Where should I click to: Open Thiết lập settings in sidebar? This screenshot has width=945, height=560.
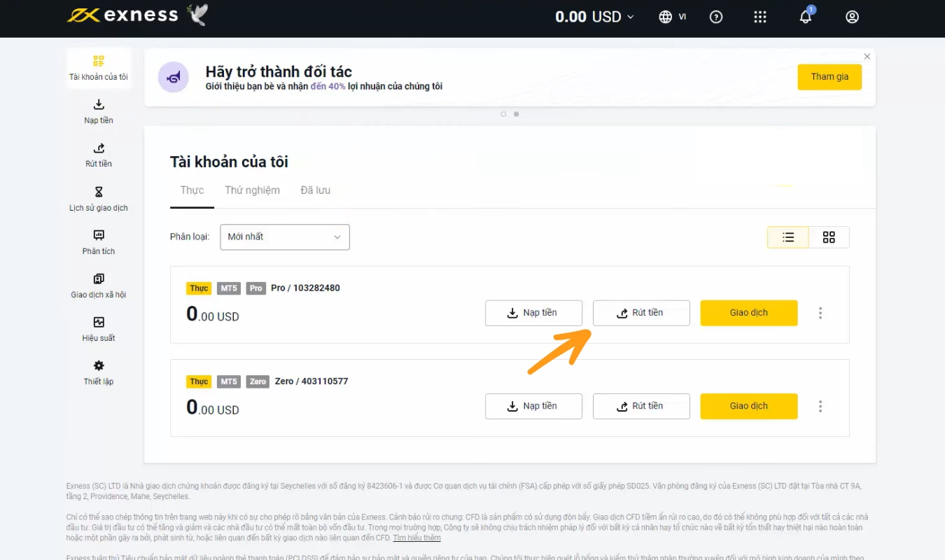coord(99,373)
